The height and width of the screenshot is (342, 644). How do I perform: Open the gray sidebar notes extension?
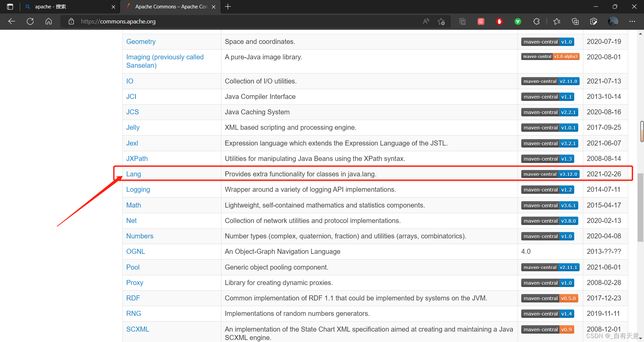463,21
